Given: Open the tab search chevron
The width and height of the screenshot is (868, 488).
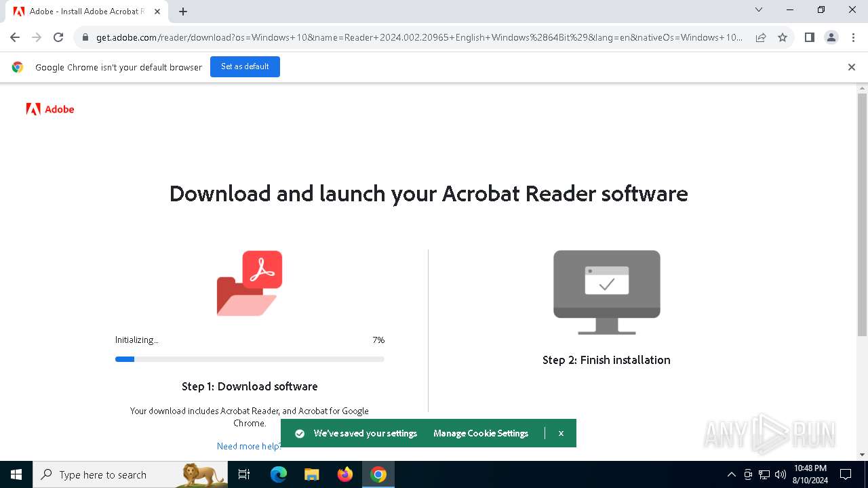Looking at the screenshot, I should tap(759, 9).
